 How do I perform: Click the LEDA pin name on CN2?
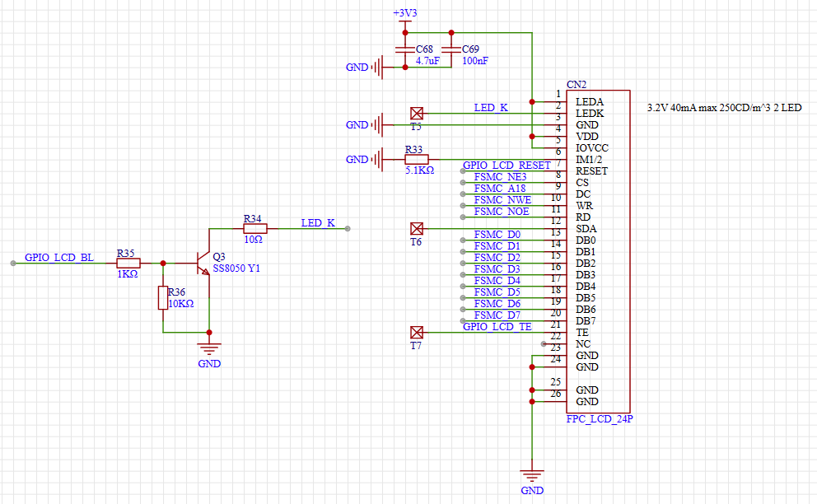[590, 102]
